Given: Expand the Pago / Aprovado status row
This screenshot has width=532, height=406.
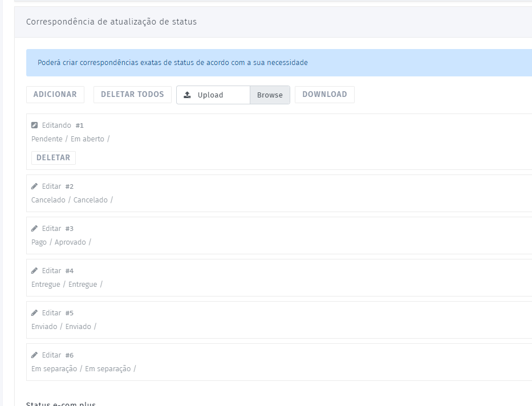Looking at the screenshot, I should click(61, 242).
